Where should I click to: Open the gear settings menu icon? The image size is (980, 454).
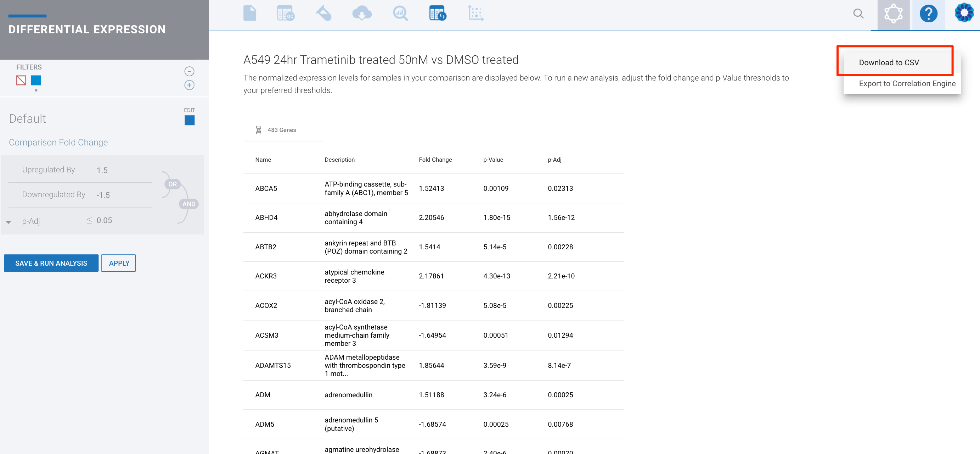893,14
